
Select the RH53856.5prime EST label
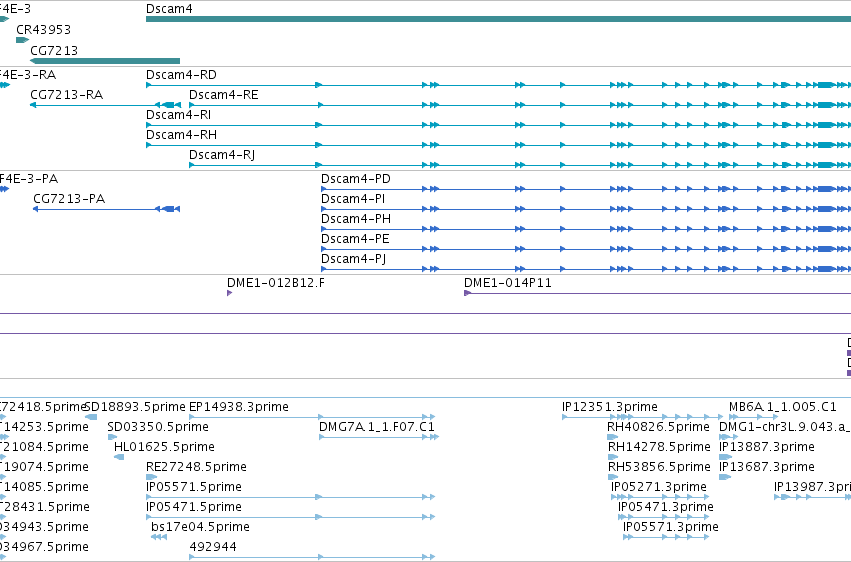pos(659,467)
